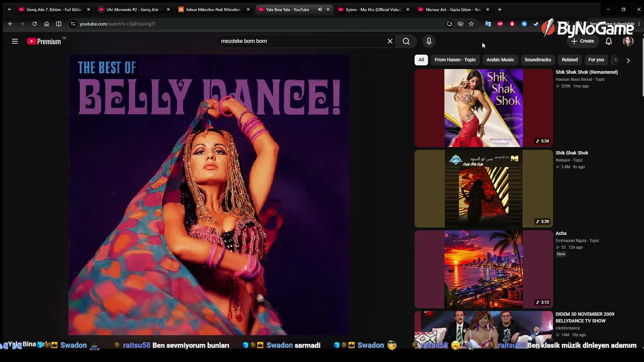Click the youtube.com address bar URL

pos(117,24)
